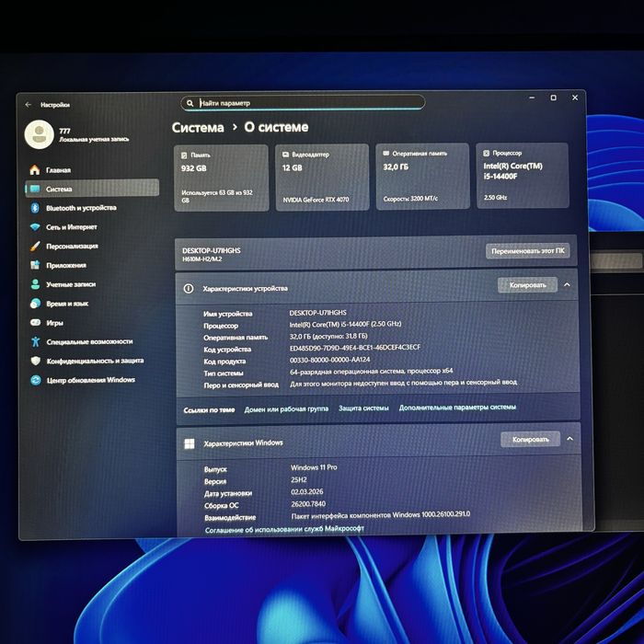Click the Сеть и Интернет Wi-Fi icon
The width and height of the screenshot is (644, 644).
point(35,226)
